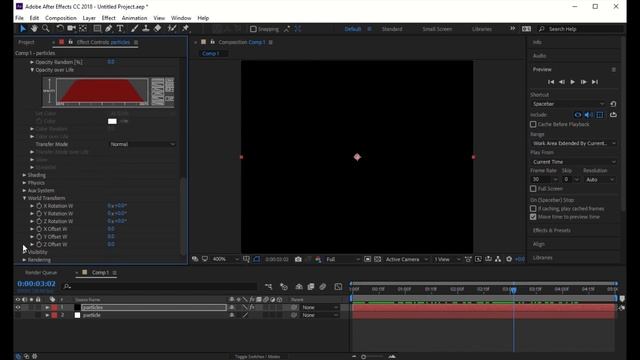Select the Type tool
This screenshot has width=640, height=360.
coord(120,29)
